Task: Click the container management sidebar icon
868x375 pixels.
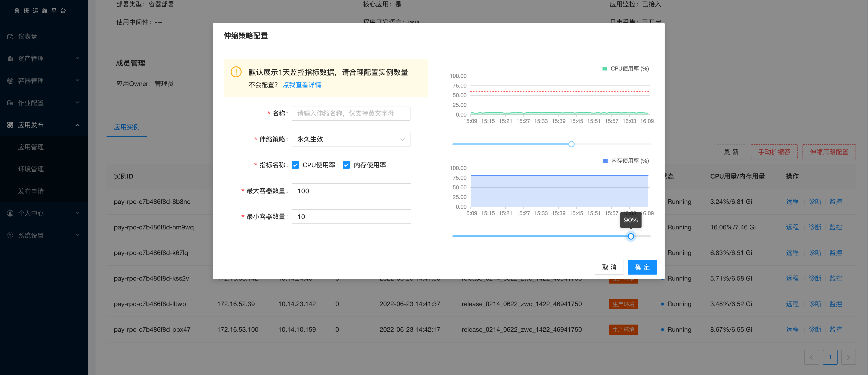Action: click(10, 81)
